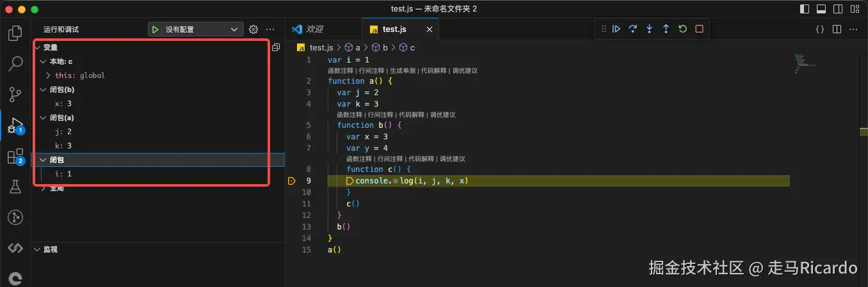Click 调优建议 code lens above function c
Image resolution: width=868 pixels, height=287 pixels.
452,159
